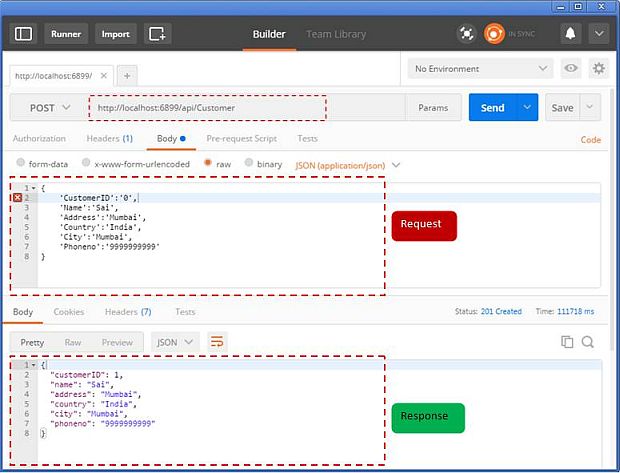
Task: Open JSON (application/json) content type dropdown
Action: [x=348, y=165]
